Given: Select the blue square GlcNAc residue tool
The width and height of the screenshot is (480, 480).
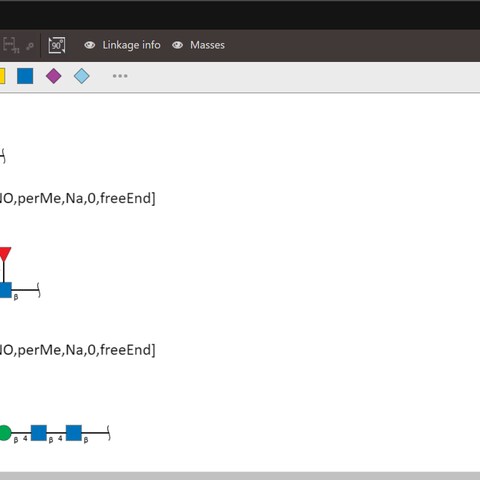Looking at the screenshot, I should tap(25, 76).
